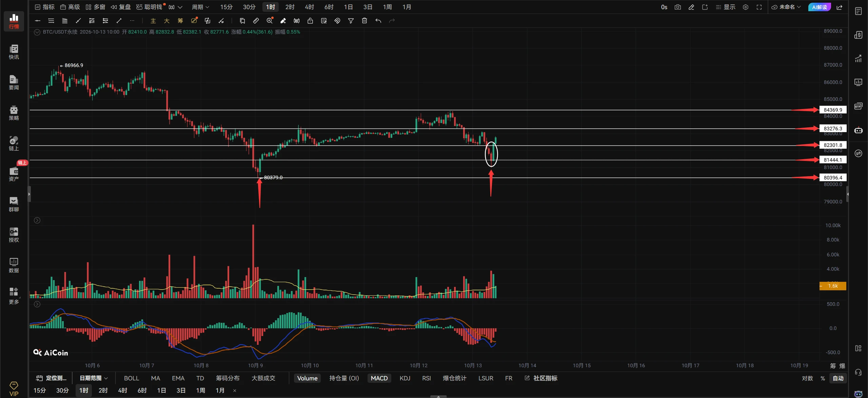Collapse the volume panel circle arrow
Image resolution: width=868 pixels, height=398 pixels.
[x=37, y=221]
